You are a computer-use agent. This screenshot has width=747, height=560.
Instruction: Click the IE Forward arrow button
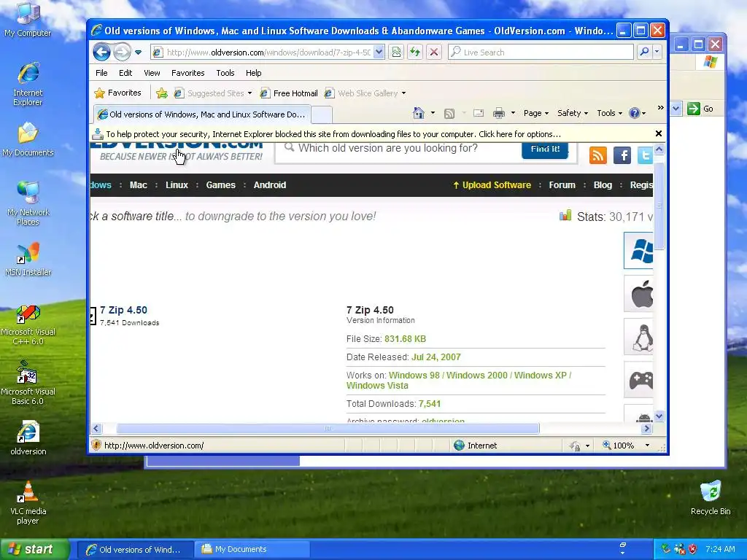point(122,52)
